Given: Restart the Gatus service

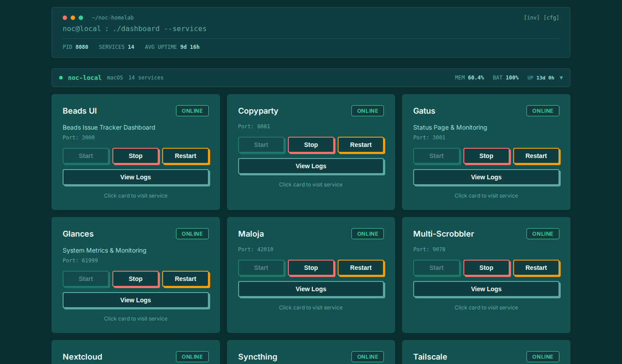Looking at the screenshot, I should coord(536,156).
